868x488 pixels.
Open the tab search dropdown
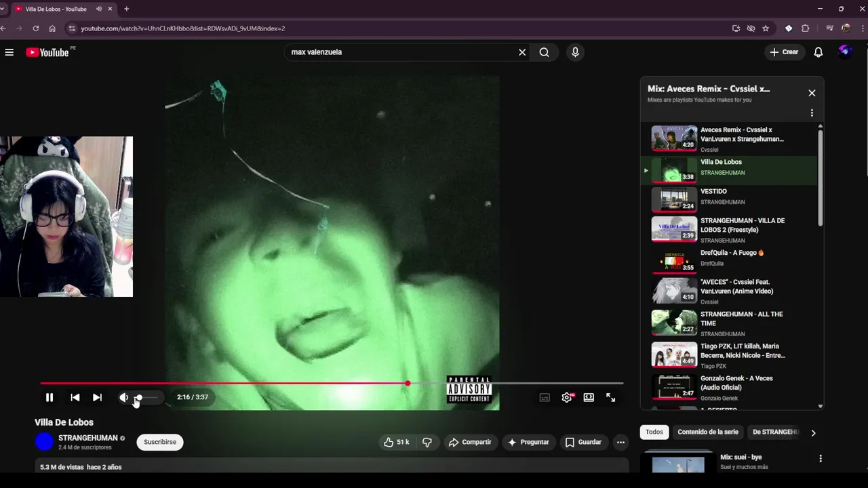(x=3, y=9)
